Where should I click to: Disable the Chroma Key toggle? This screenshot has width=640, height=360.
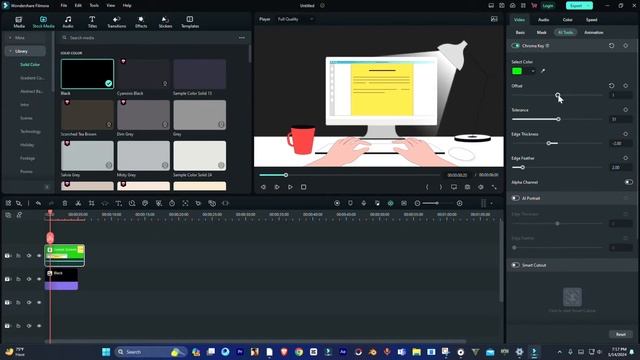(x=516, y=46)
